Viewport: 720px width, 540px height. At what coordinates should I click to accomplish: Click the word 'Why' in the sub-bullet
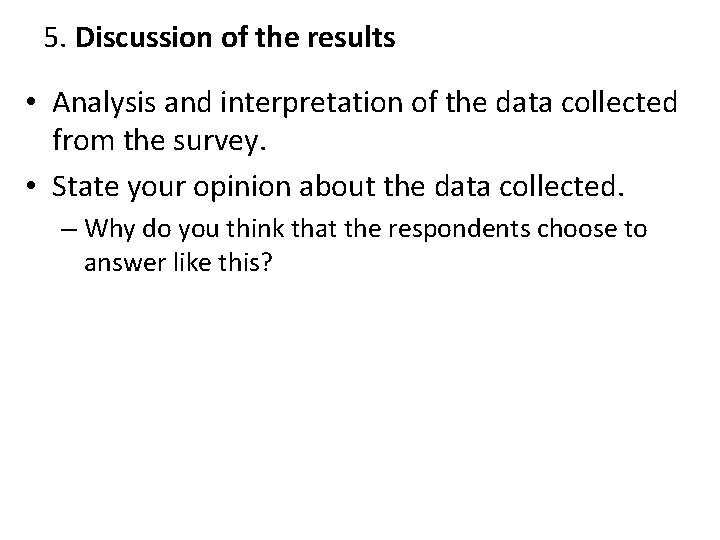click(x=109, y=229)
